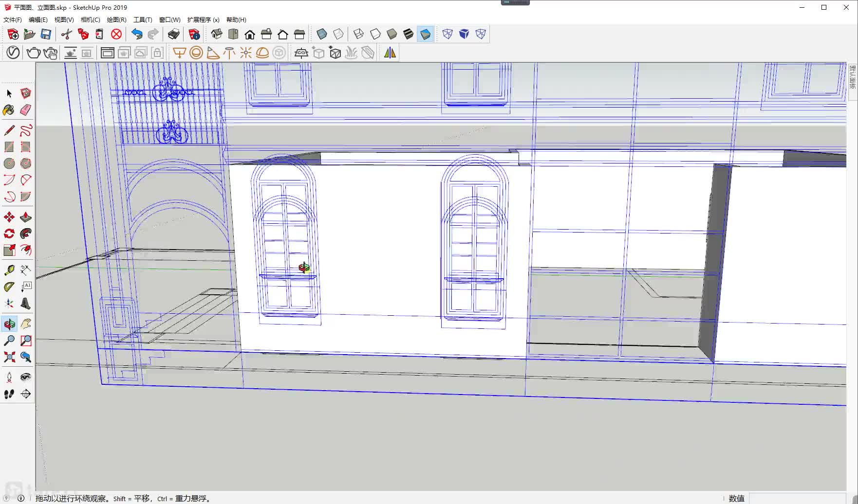Select the Follow Me tool
This screenshot has height=504, width=858.
point(26,234)
